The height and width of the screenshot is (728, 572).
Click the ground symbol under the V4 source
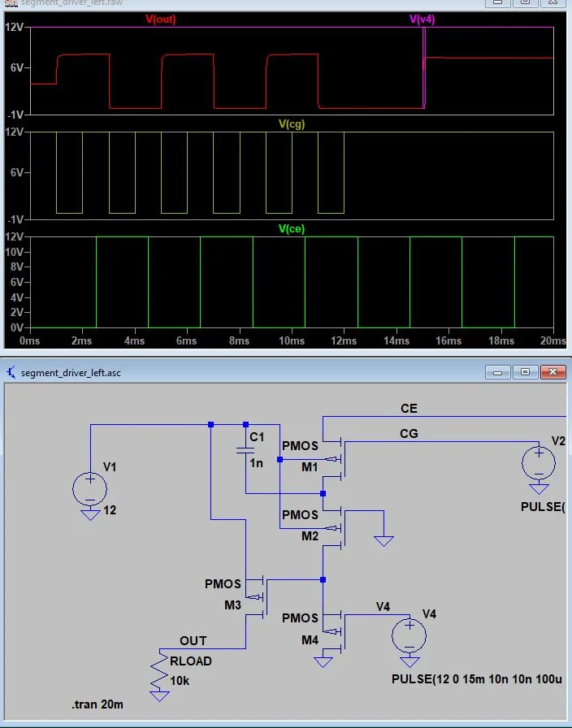(409, 661)
